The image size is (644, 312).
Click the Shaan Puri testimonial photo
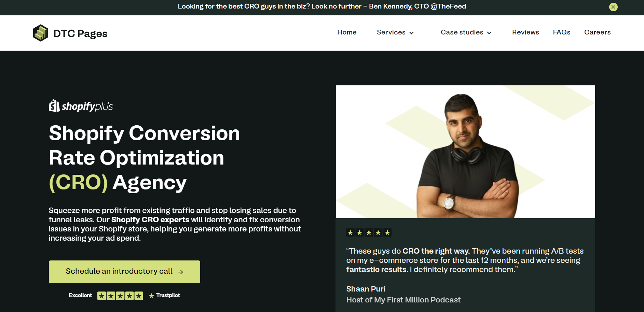[x=465, y=152]
